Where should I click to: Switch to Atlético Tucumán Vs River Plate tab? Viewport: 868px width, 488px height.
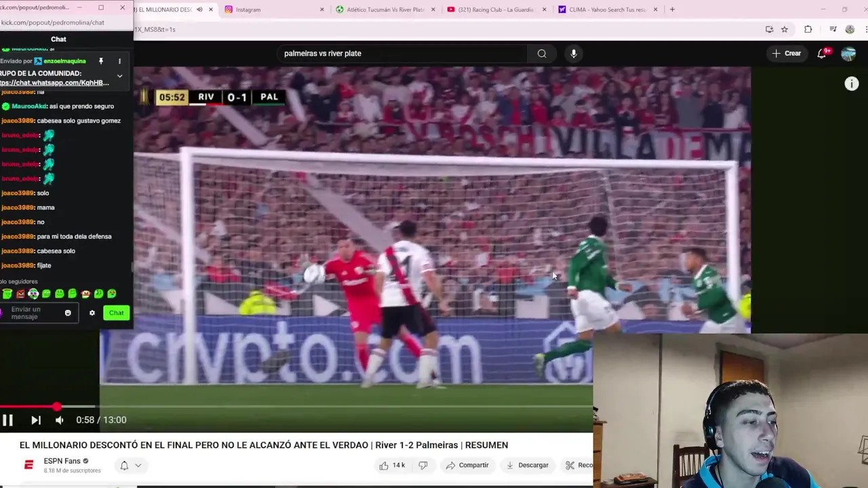click(x=384, y=9)
